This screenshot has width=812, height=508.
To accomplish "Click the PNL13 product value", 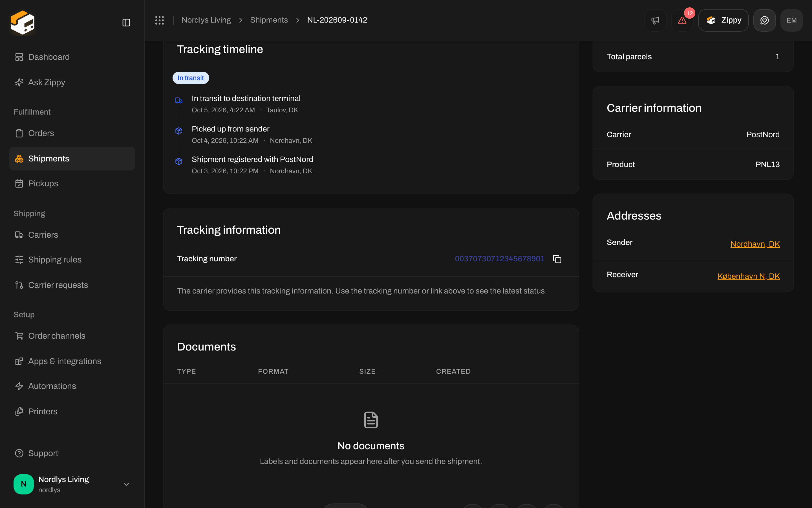I will (767, 164).
